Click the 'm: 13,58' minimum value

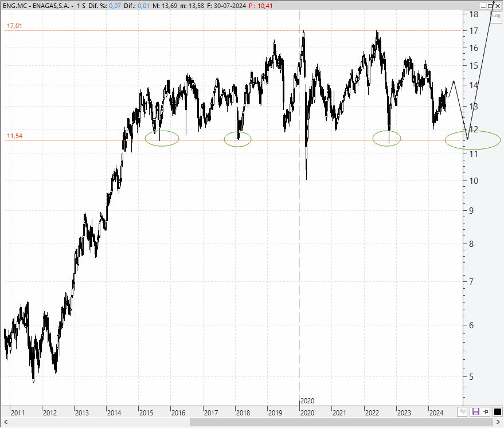coord(192,6)
